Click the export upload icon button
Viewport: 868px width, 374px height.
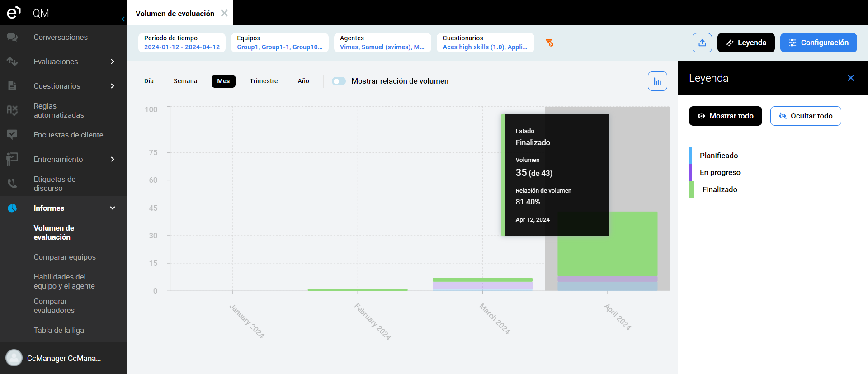[x=702, y=43]
